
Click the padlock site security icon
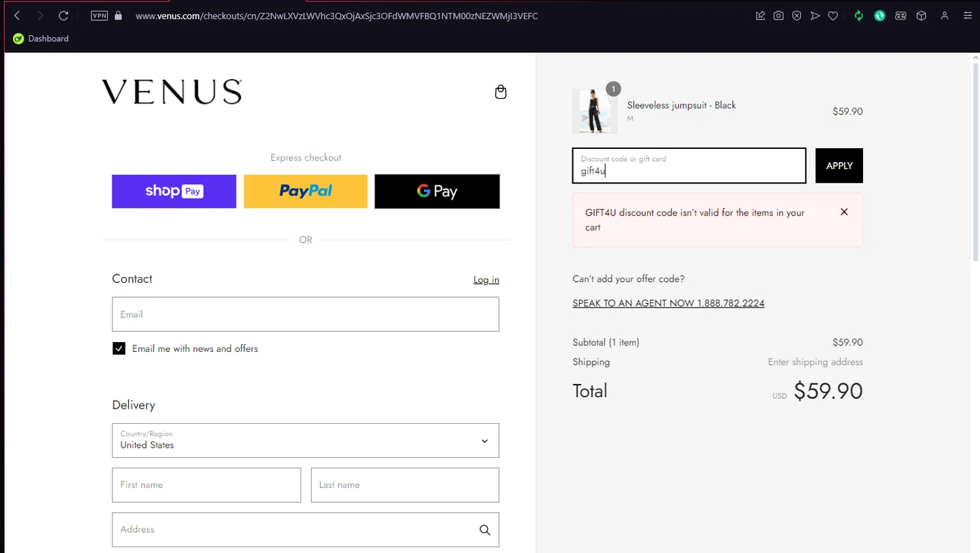[118, 16]
